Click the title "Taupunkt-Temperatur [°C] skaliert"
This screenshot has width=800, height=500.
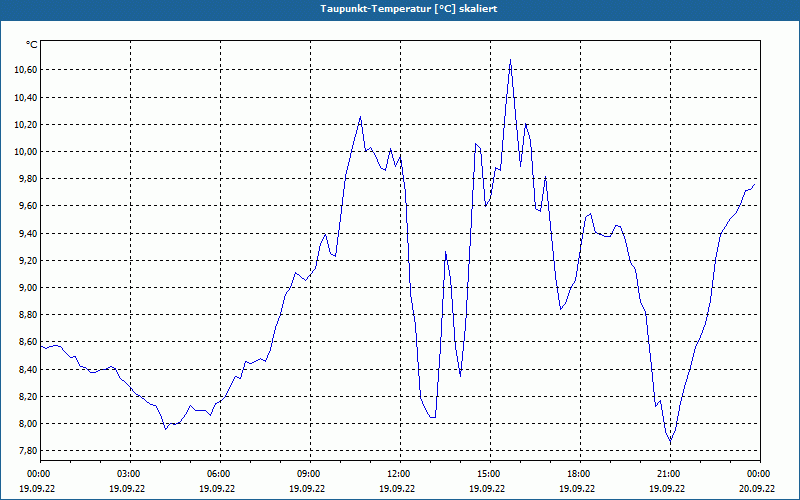(x=409, y=9)
